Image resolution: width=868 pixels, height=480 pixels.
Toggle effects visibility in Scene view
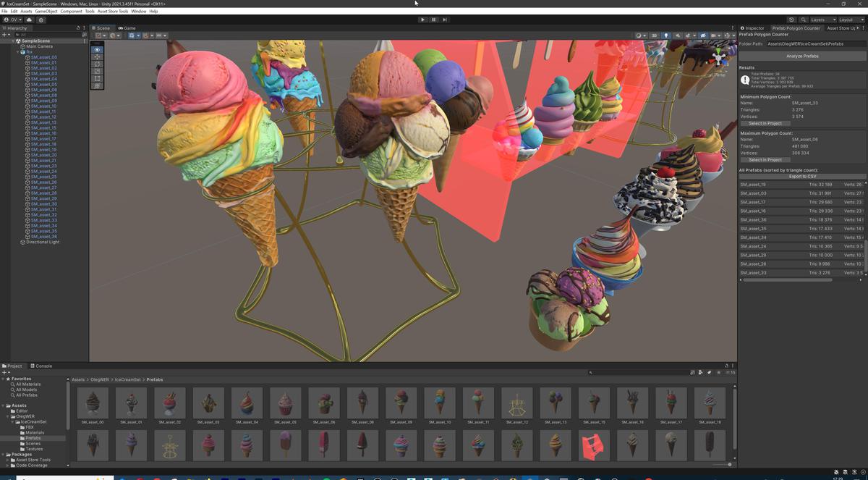tap(688, 35)
